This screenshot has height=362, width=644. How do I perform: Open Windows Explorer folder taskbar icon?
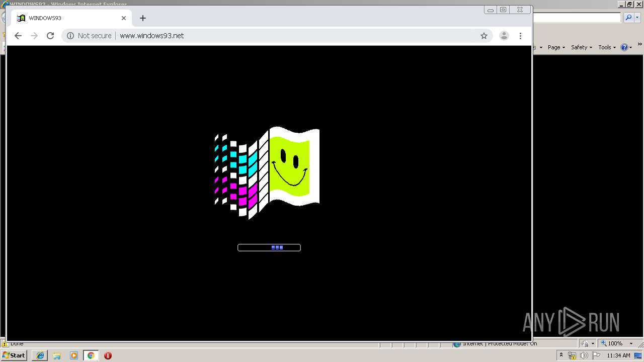57,355
